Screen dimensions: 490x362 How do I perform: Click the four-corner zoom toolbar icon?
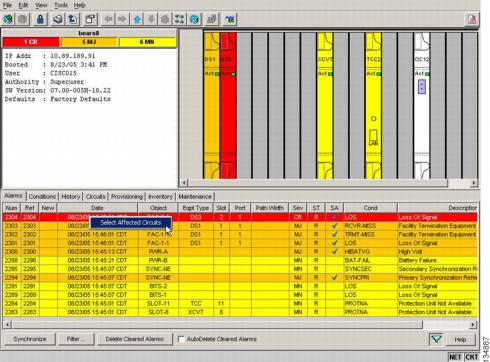pyautogui.click(x=179, y=19)
